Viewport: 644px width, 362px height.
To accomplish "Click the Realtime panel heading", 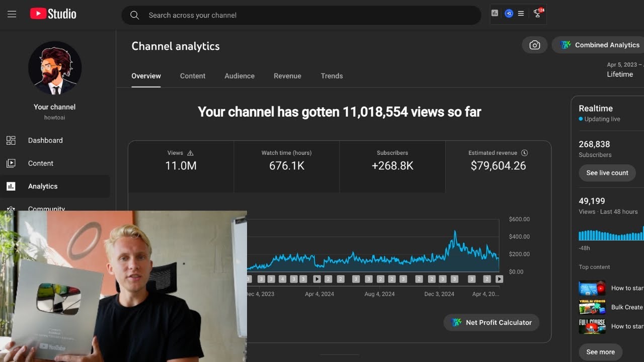I will (x=596, y=108).
